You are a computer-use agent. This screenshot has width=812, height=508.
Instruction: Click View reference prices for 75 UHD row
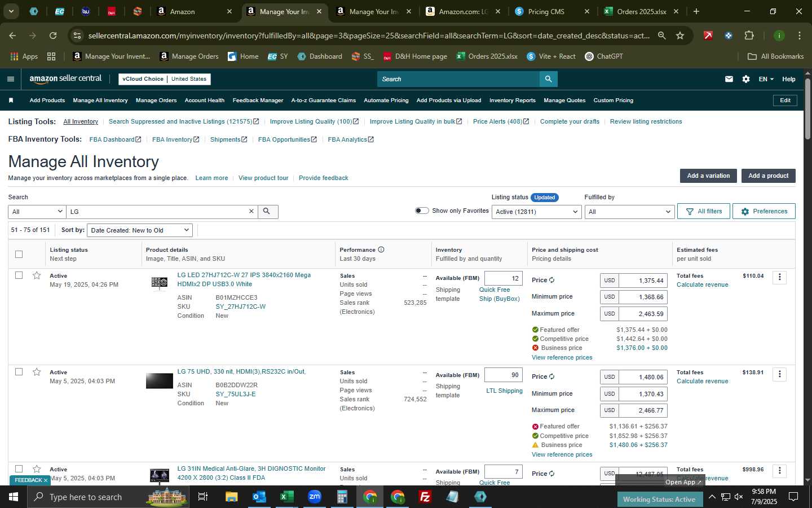pos(562,454)
